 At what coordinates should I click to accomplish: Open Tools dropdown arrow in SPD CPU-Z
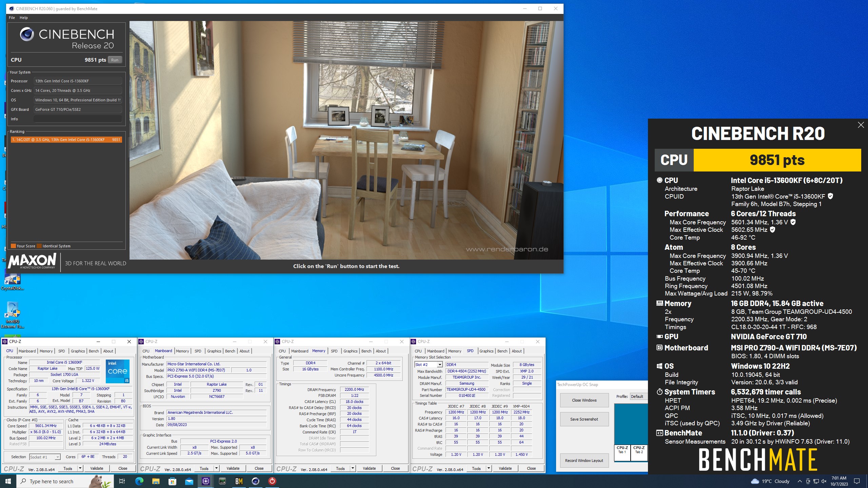point(489,468)
